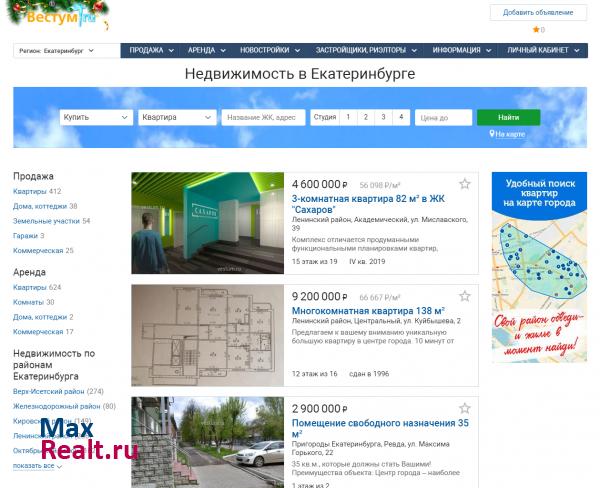Click Добавить объявление button
Image resolution: width=600 pixels, height=488 pixels.
click(538, 12)
